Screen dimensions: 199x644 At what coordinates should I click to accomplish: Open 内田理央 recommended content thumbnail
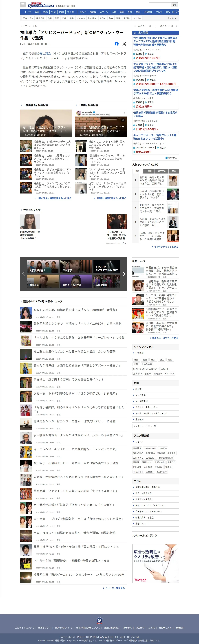30,222
